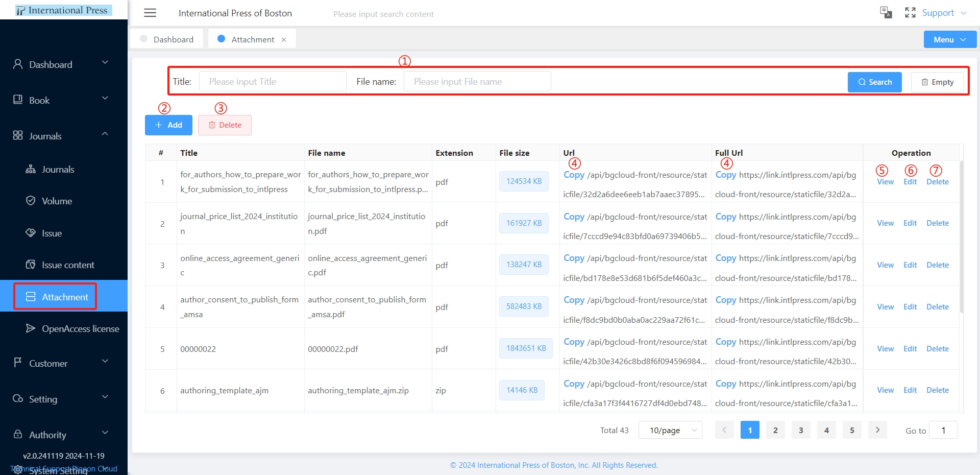Delete the journal_price_list_2024 row
The width and height of the screenshot is (980, 475).
coord(938,223)
